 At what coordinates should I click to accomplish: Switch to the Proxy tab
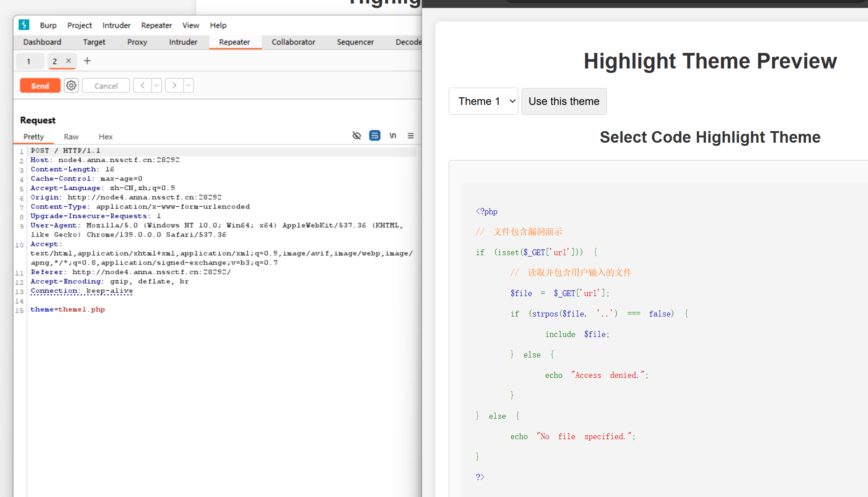137,42
